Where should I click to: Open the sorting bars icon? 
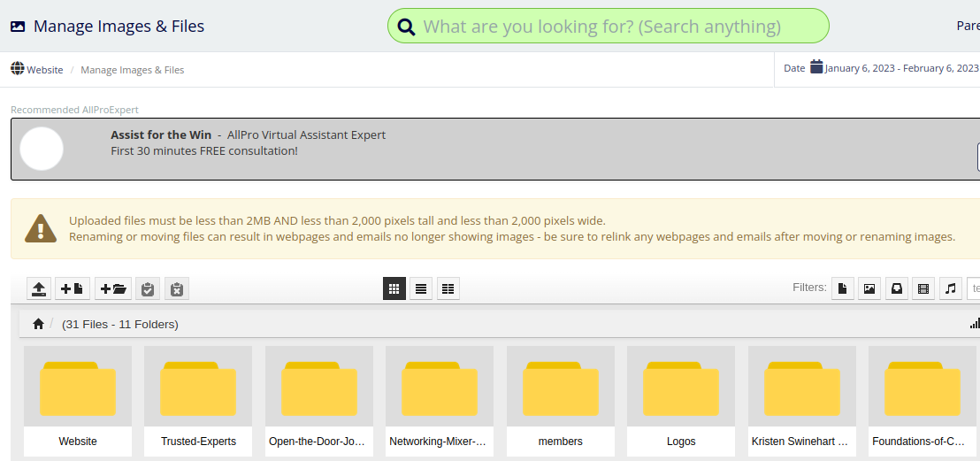[975, 323]
